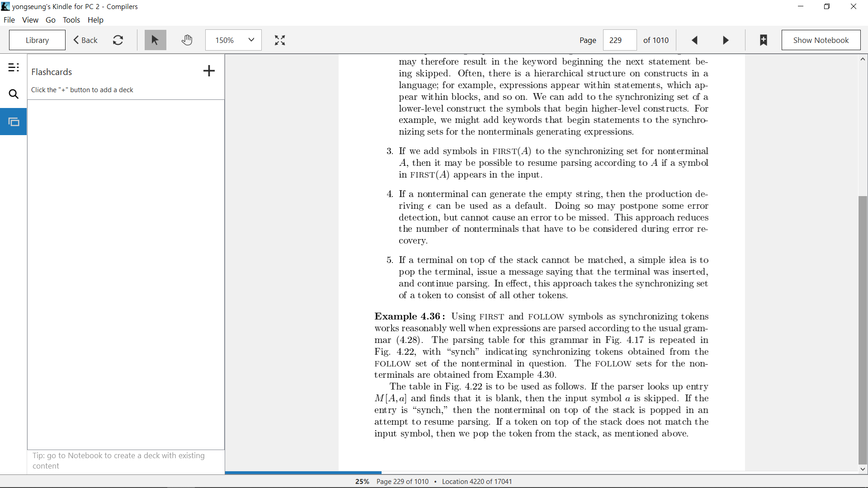Screen dimensions: 868x488
Task: Go to next page arrow
Action: pos(726,40)
